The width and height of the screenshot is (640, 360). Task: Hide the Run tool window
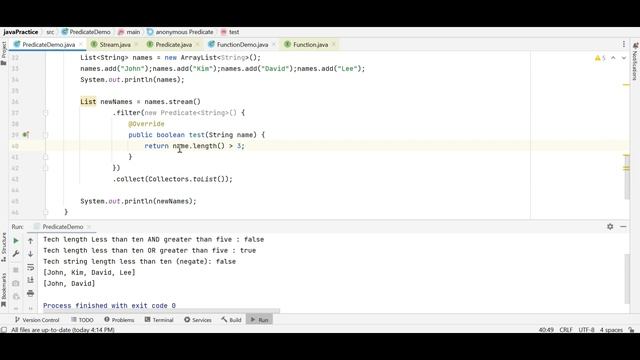[623, 227]
